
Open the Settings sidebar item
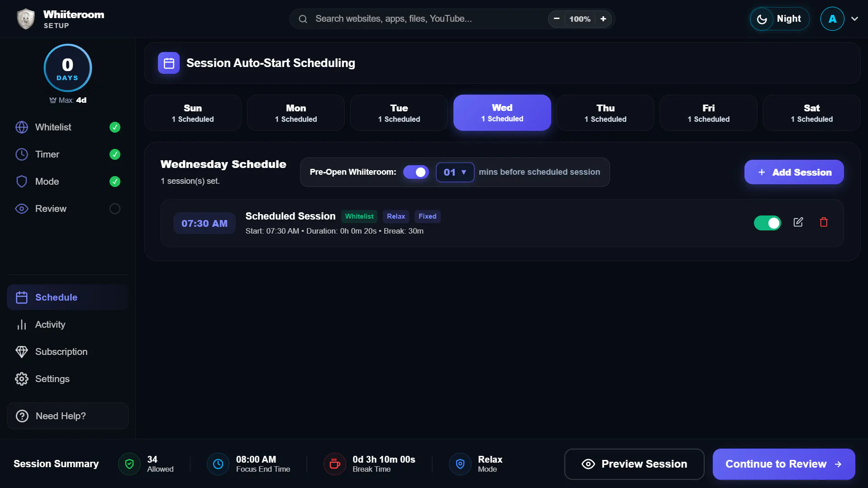click(68, 379)
